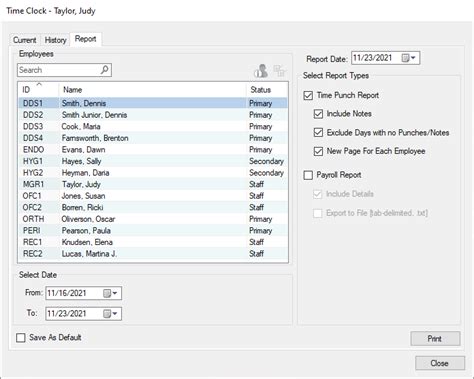
Task: Select employee row Hayes, Sally
Action: (153, 161)
